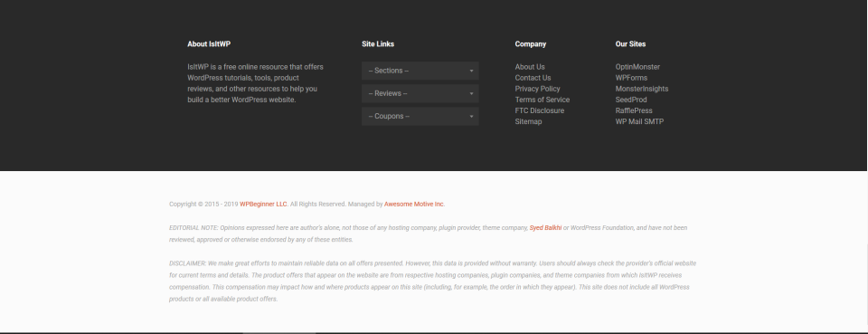Open the Coupons dropdown
The width and height of the screenshot is (868, 334).
[420, 117]
